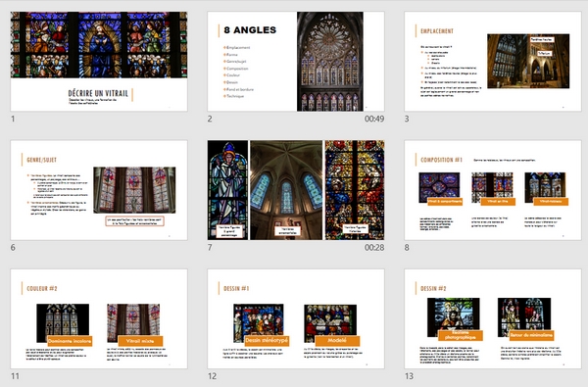Click slide number 12 label
Screen dimensions: 588x387
tap(213, 376)
